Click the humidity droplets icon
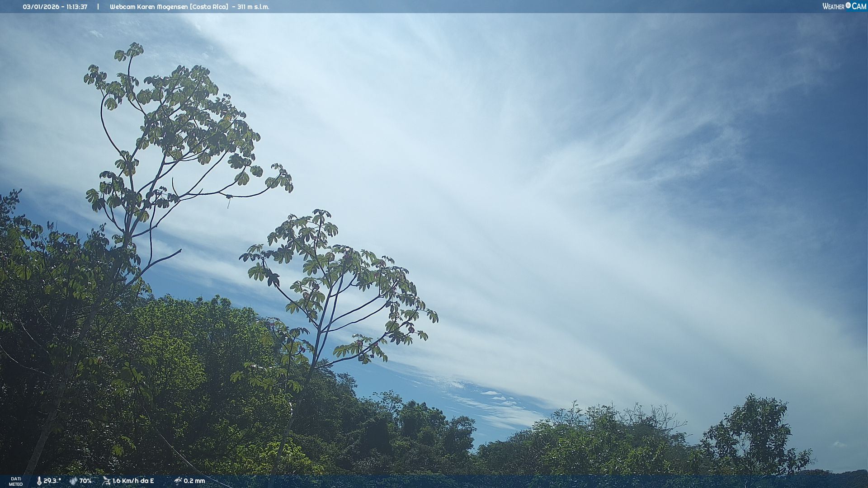The width and height of the screenshot is (868, 488). 73,481
